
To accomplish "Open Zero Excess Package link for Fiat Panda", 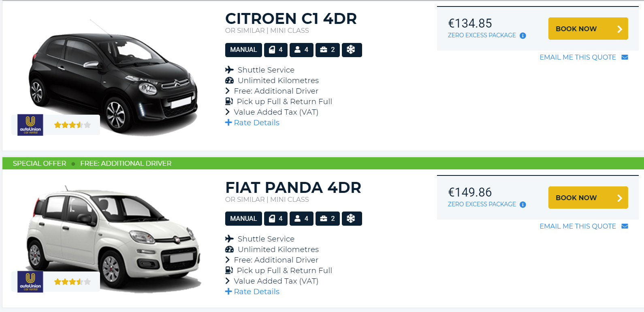I will (482, 204).
